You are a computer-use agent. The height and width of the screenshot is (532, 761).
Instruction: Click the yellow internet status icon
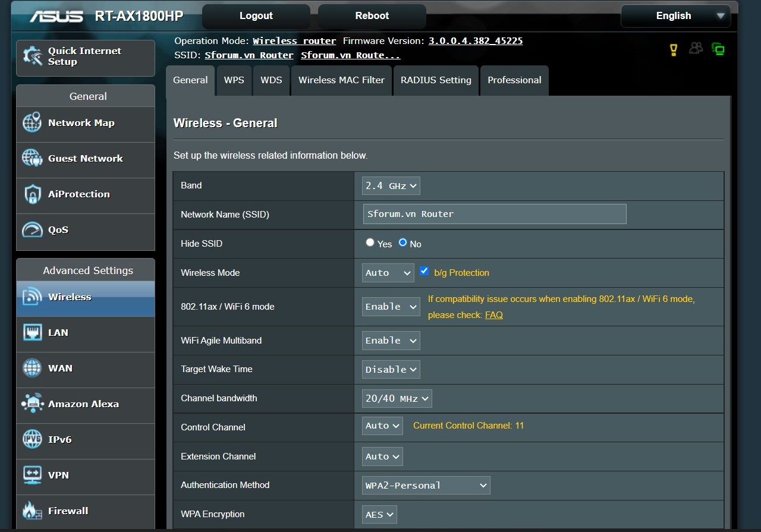coord(674,50)
